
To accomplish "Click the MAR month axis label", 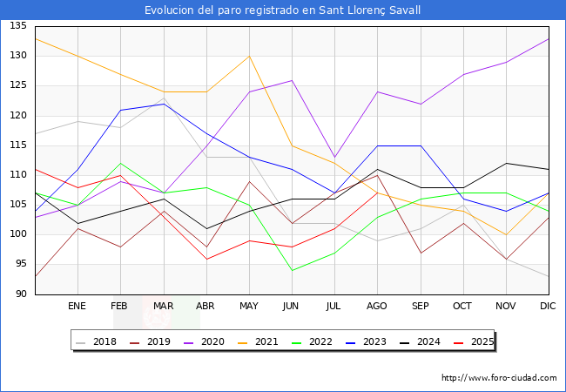I will pyautogui.click(x=164, y=306).
